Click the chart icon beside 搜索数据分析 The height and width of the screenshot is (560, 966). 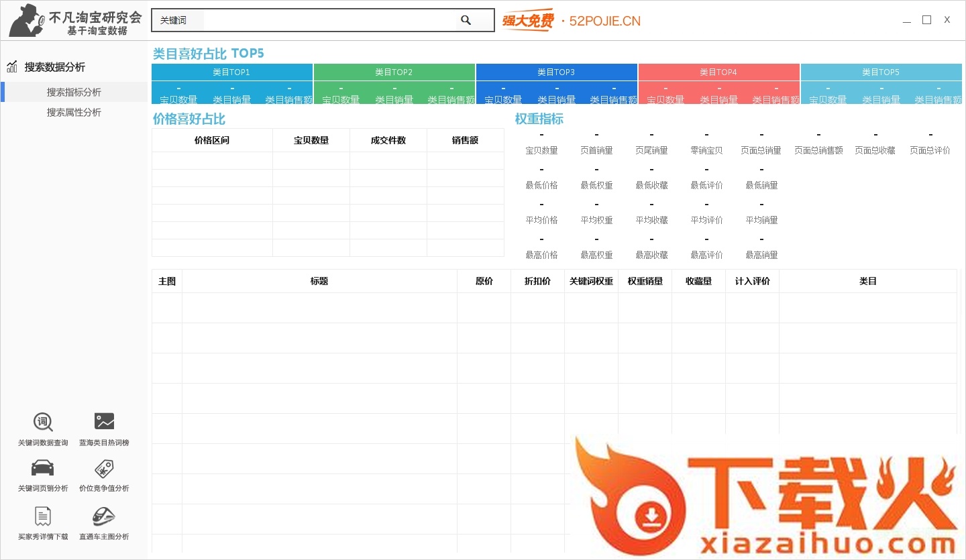12,66
